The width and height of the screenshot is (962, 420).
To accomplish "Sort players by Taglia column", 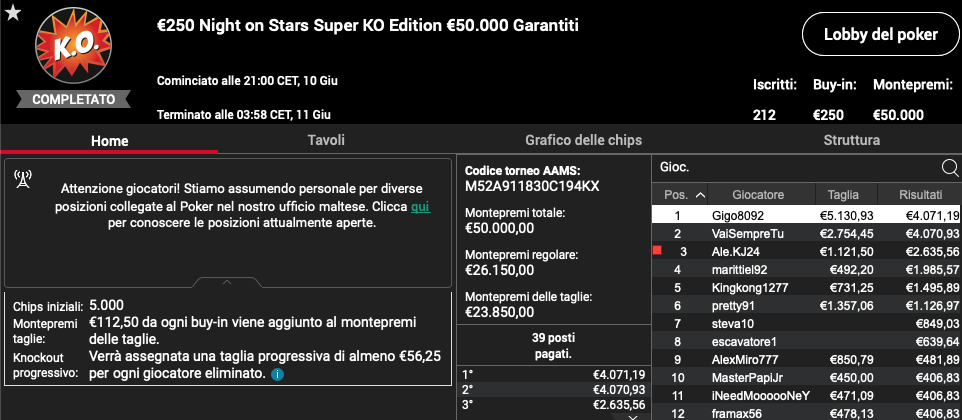I will [x=843, y=195].
